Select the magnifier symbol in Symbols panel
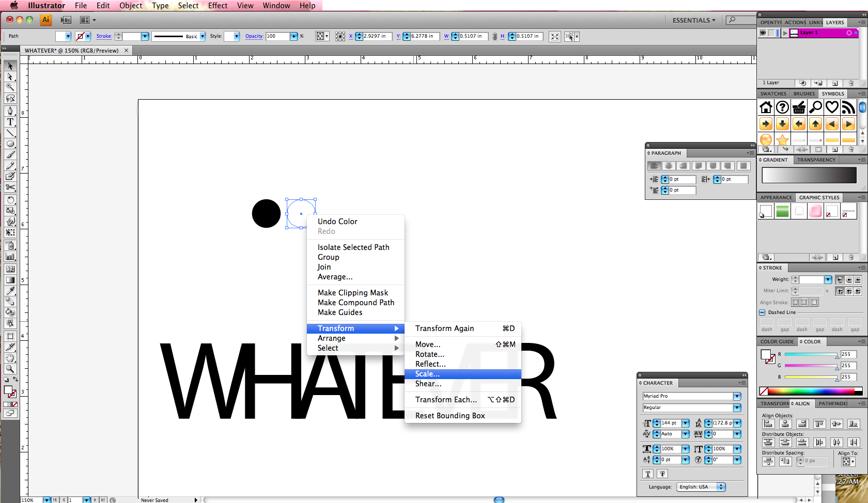 click(x=815, y=107)
